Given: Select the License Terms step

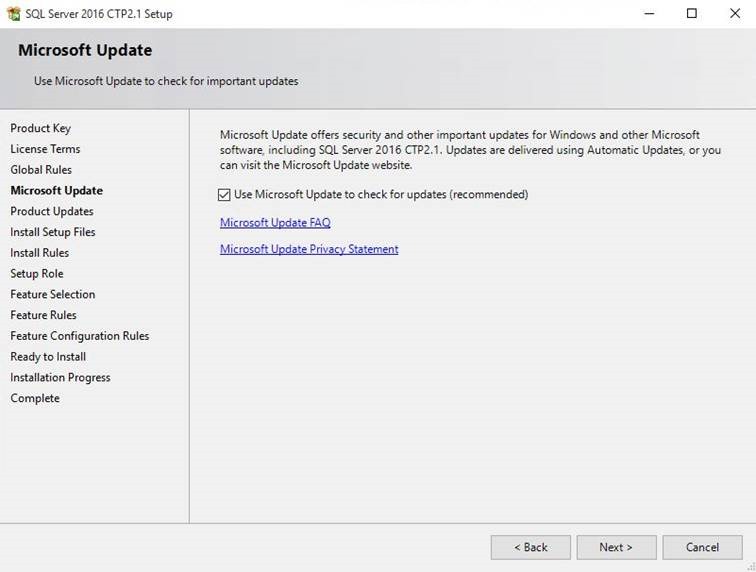Looking at the screenshot, I should click(45, 149).
